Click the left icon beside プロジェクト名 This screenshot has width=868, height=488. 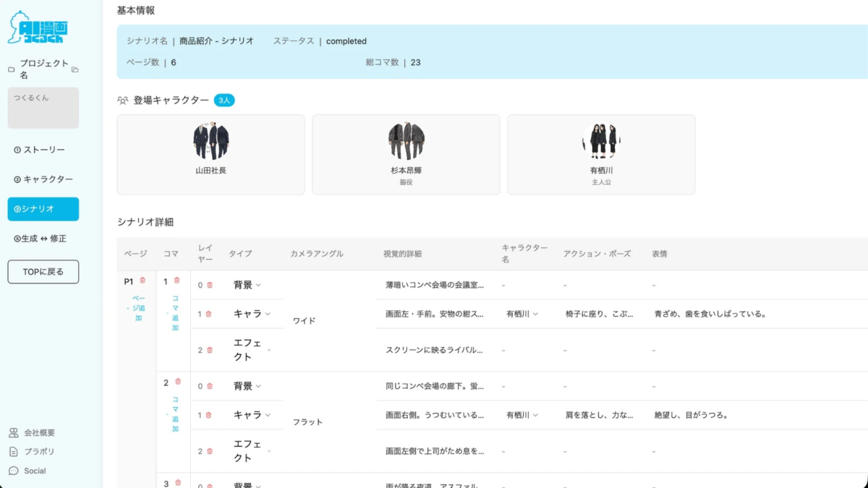[x=12, y=69]
